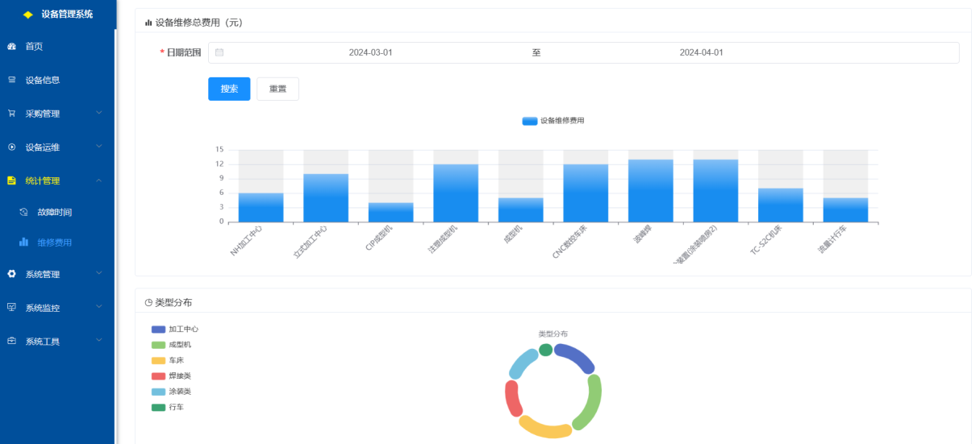Click the CIP成型机 bar
The image size is (980, 444).
pyautogui.click(x=391, y=212)
